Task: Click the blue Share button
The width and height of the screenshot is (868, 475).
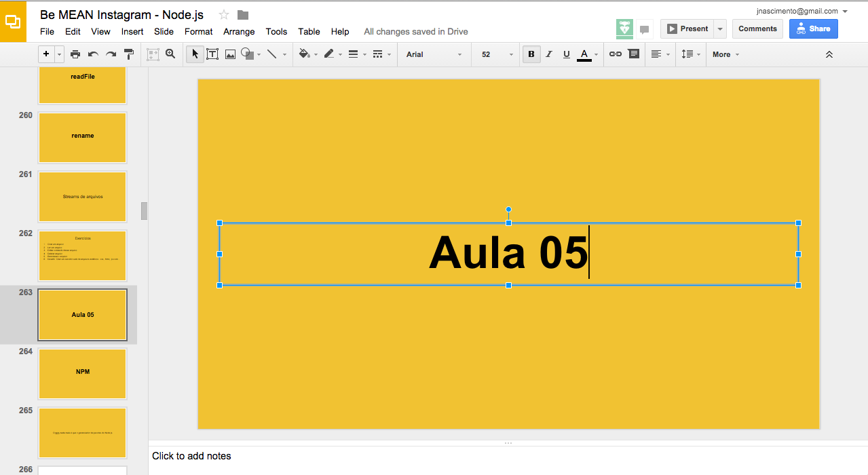Action: 813,28
